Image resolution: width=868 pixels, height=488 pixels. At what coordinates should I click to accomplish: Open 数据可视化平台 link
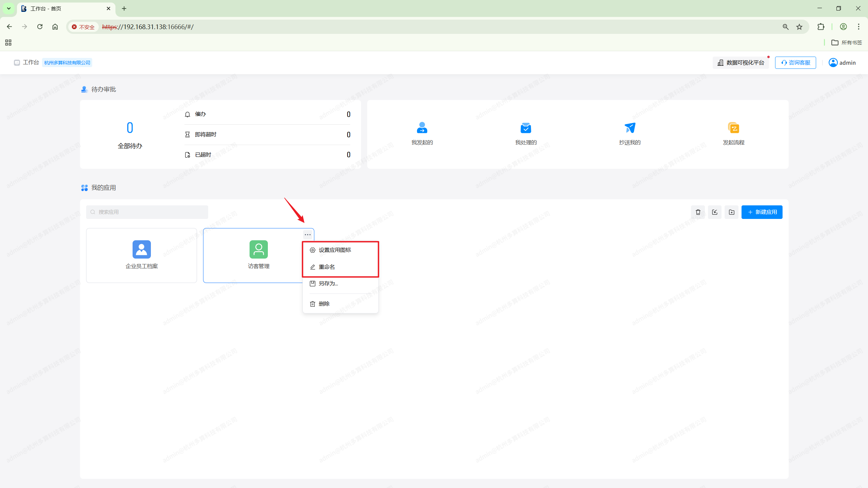[x=741, y=63]
